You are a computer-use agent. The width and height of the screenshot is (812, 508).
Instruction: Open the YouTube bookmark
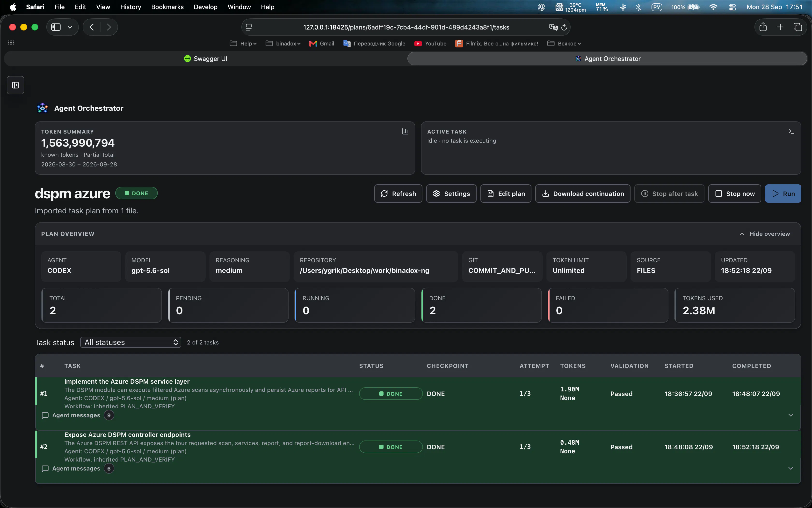pos(430,43)
